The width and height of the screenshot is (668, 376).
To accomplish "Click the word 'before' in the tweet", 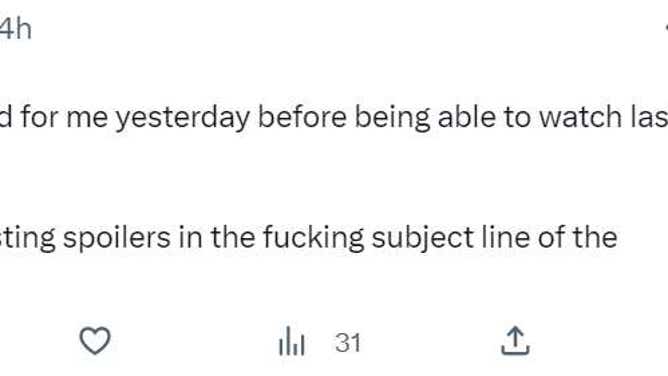I will (302, 117).
